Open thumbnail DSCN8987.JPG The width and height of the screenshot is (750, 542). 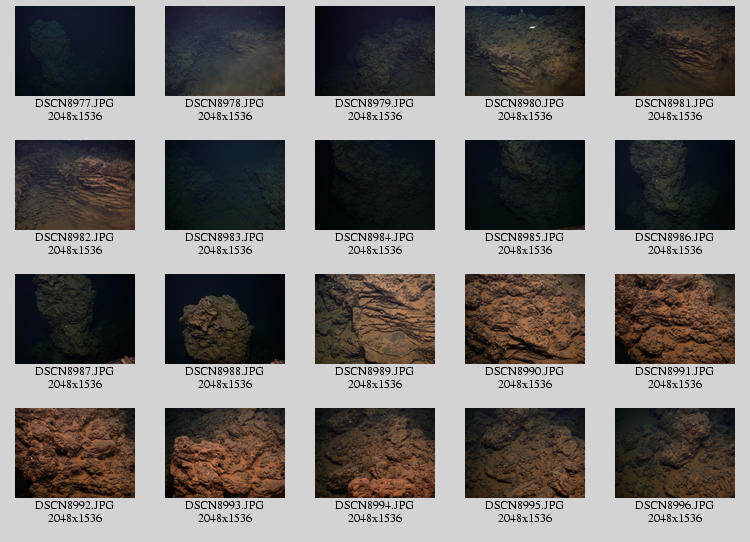point(75,319)
